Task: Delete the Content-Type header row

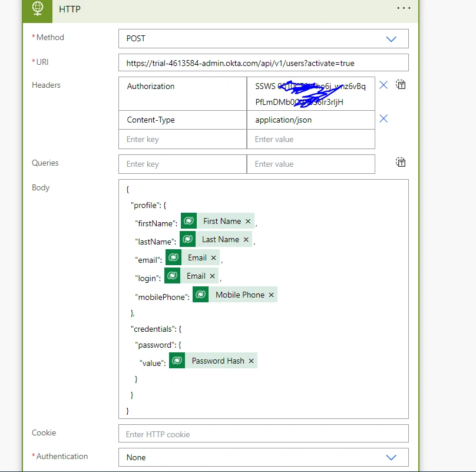Action: pyautogui.click(x=384, y=118)
